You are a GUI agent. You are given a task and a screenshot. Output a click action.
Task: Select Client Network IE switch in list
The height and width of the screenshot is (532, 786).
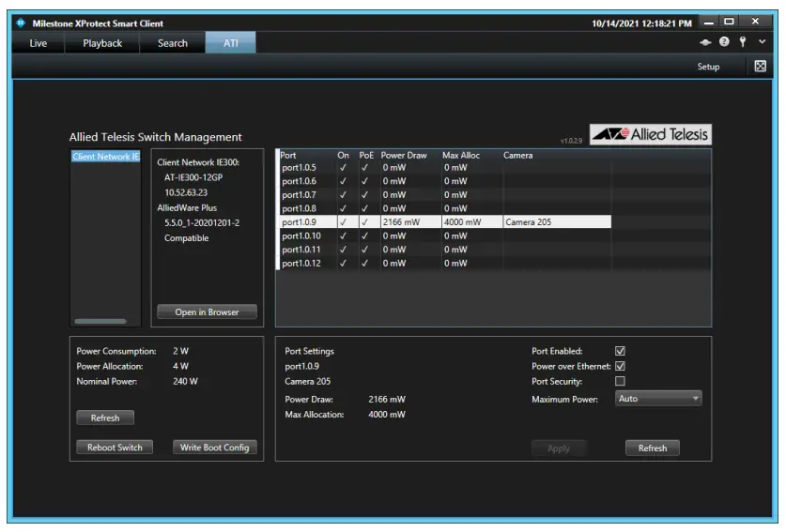click(x=105, y=157)
